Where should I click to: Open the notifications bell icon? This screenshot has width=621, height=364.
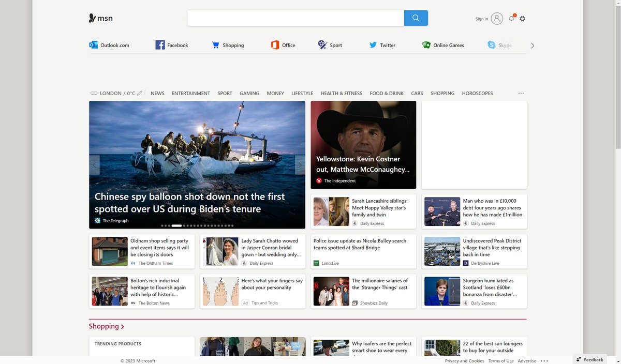pos(511,19)
